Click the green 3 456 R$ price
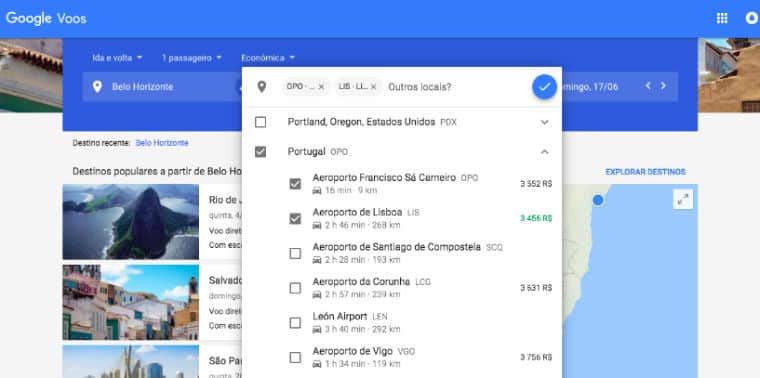This screenshot has height=378, width=760. pyautogui.click(x=536, y=219)
